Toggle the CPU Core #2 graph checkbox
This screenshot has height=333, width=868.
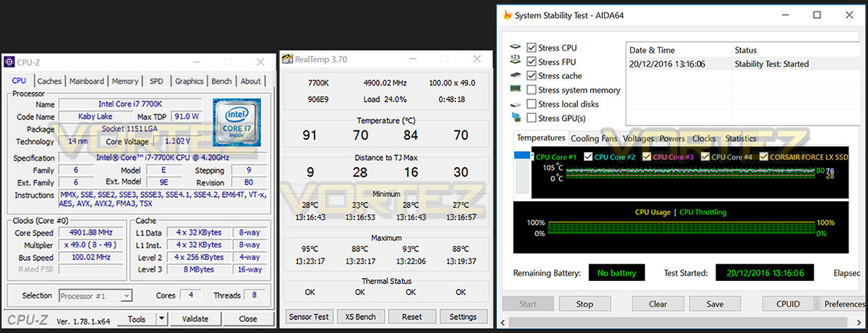pos(588,156)
